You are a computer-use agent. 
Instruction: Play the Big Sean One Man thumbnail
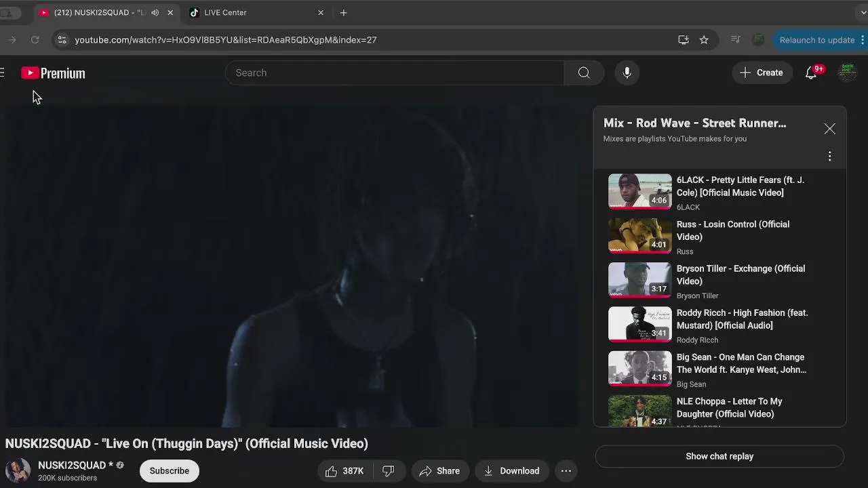point(639,368)
